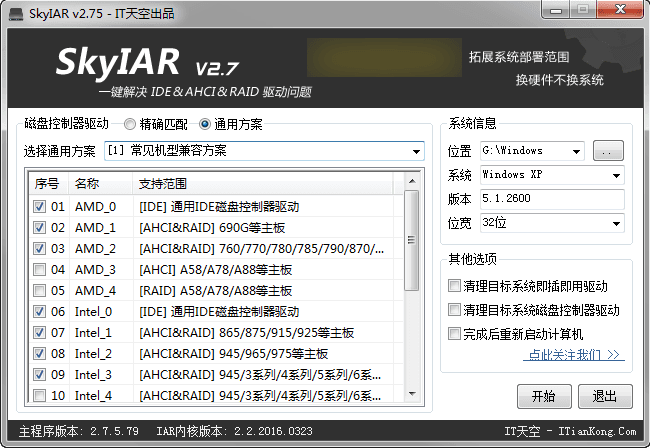650x448 pixels.
Task: Click 主程序版本: 2.7.5.79 status text
Action: coord(79,431)
